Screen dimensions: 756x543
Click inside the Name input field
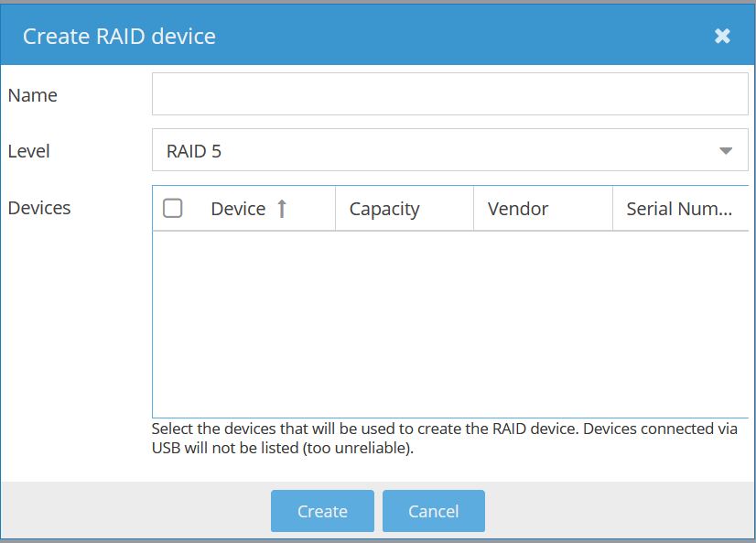[450, 92]
